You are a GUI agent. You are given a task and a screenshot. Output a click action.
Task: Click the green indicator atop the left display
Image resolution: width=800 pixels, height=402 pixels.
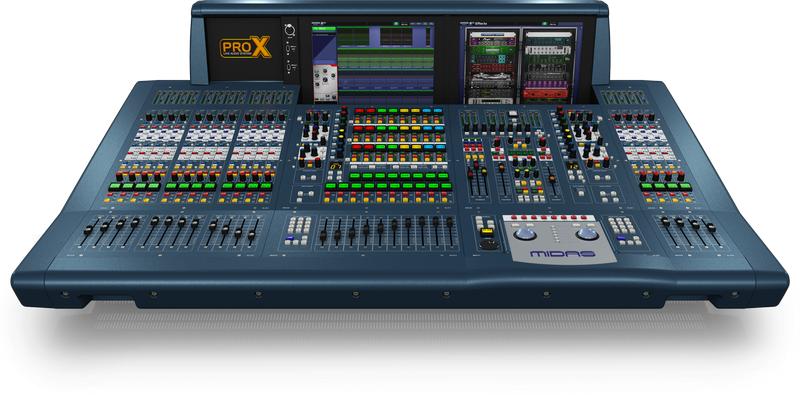pyautogui.click(x=395, y=23)
